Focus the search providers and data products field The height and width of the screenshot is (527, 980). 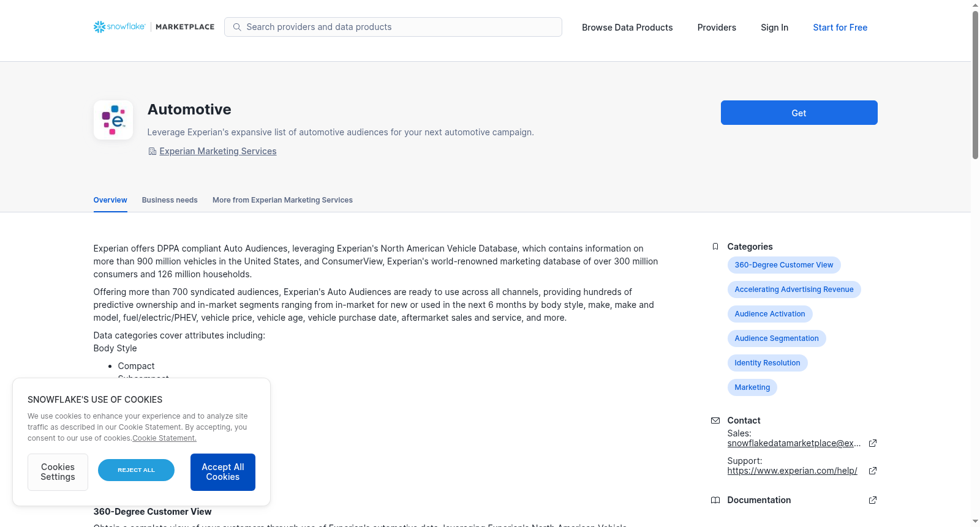(x=393, y=27)
